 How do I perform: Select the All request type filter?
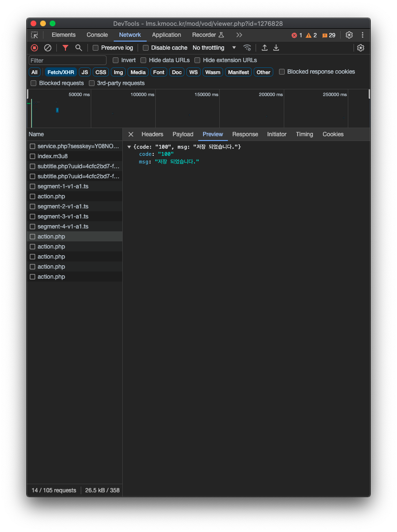pyautogui.click(x=34, y=72)
